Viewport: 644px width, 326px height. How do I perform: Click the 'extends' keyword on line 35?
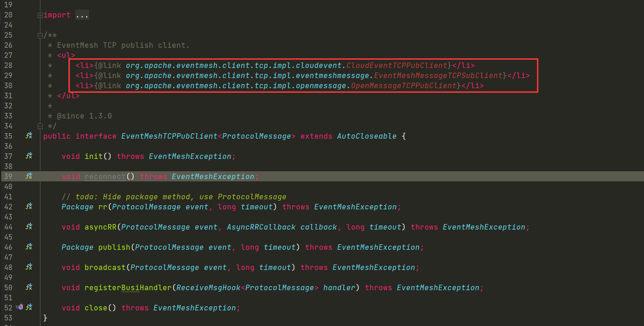316,136
